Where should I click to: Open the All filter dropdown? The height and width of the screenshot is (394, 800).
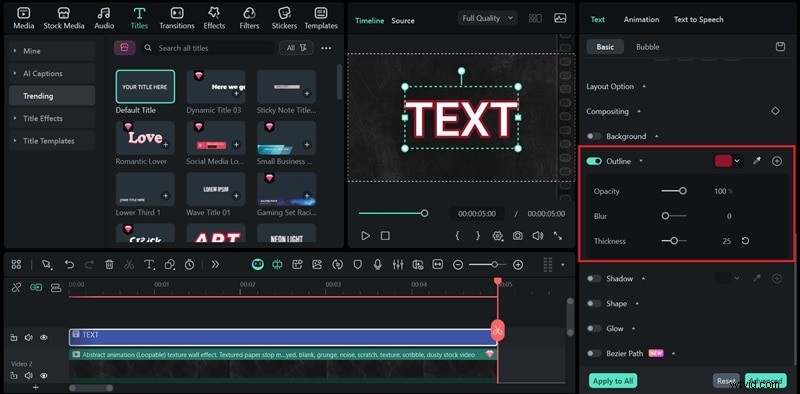296,48
